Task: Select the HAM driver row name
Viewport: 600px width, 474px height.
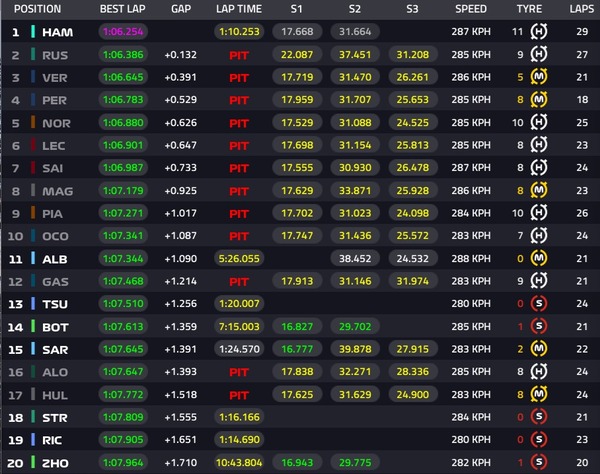Action: coord(57,33)
